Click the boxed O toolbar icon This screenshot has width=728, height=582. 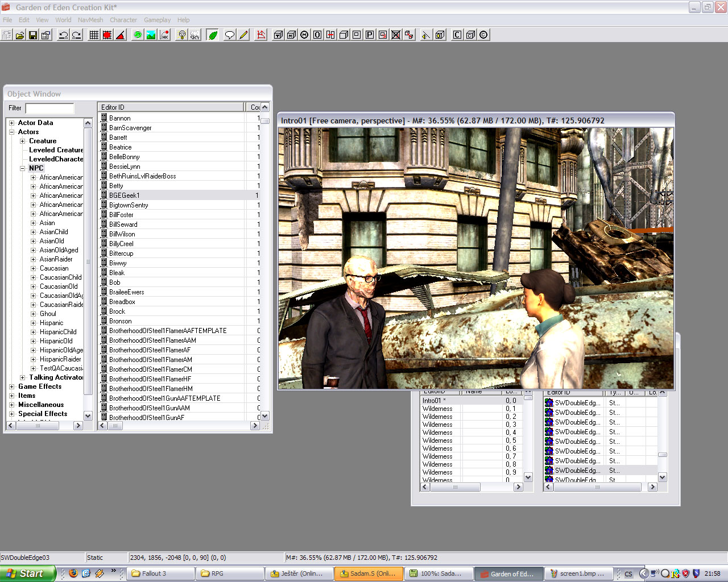coord(317,35)
